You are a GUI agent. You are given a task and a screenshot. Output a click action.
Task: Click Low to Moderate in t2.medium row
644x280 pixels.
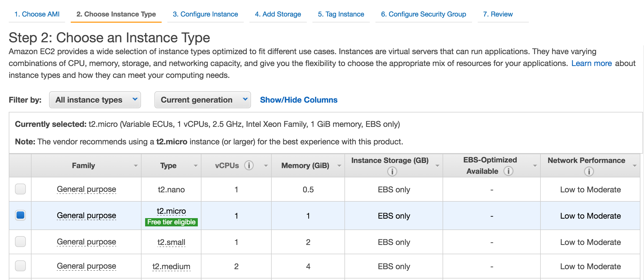pyautogui.click(x=590, y=266)
